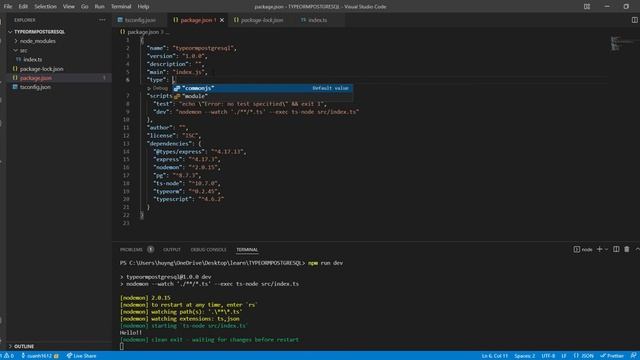This screenshot has width=640, height=360.
Task: Click the Prettier status bar item
Action: [x=612, y=356]
